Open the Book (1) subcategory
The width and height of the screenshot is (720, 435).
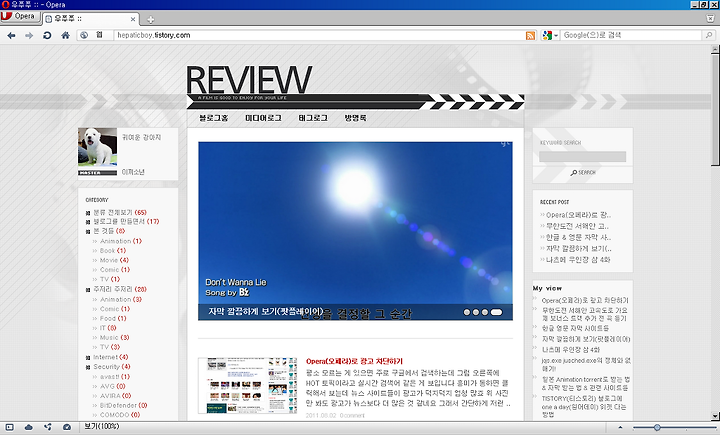[x=112, y=250]
